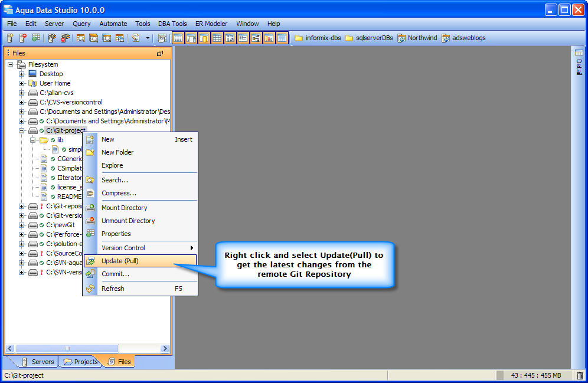Collapse the Filesystem root node
Image resolution: width=588 pixels, height=383 pixels.
coord(11,64)
